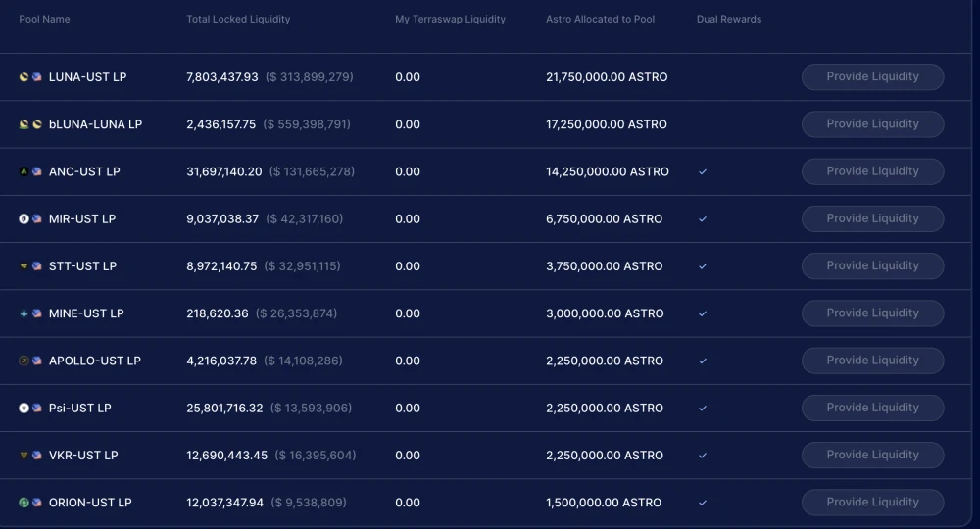Click the ANC-UST LP token pair icon

click(x=30, y=171)
